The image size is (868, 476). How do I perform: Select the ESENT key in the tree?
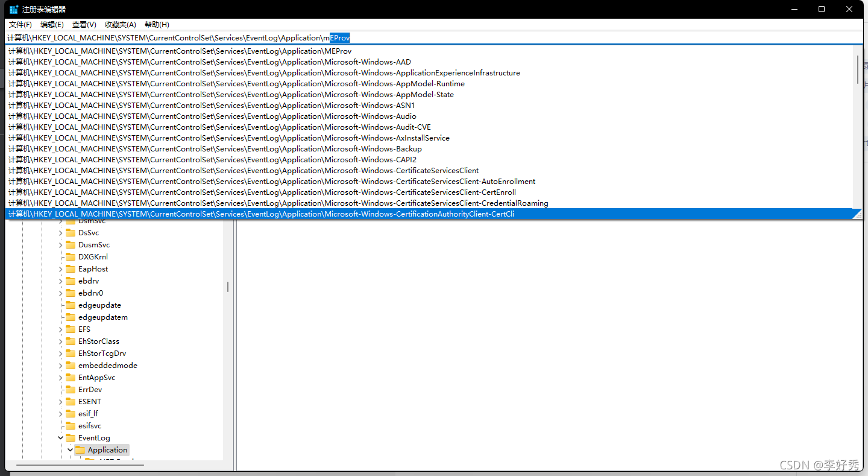coord(90,402)
